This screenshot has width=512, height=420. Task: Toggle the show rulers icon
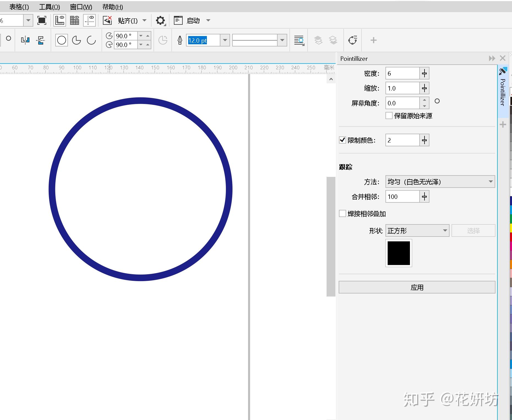(x=60, y=20)
